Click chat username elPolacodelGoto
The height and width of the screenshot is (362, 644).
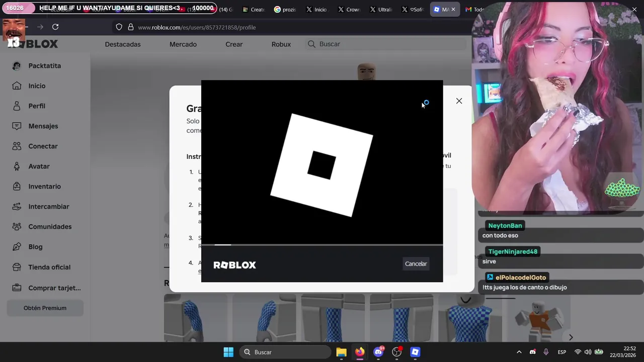pyautogui.click(x=521, y=278)
